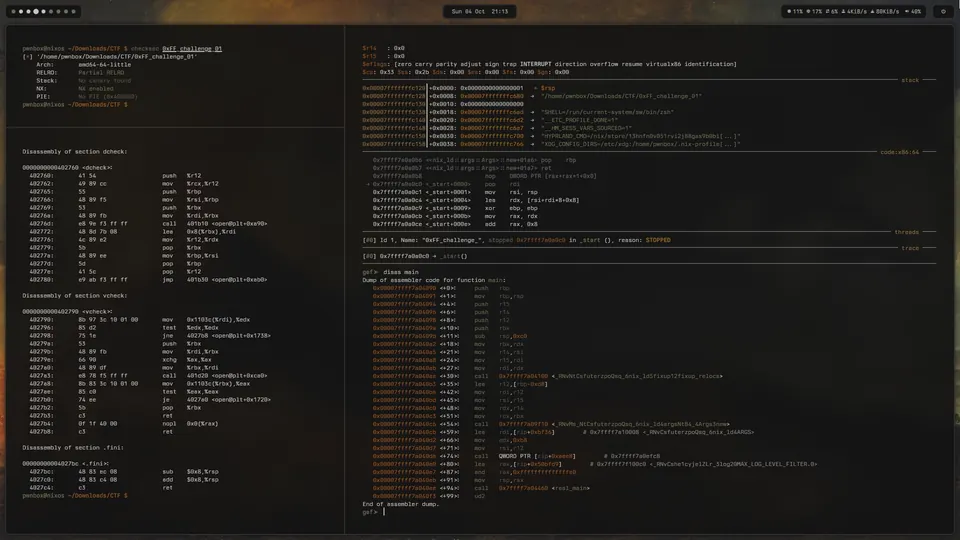Click the <_start+0001> mov rsi, rsp line

(455, 192)
